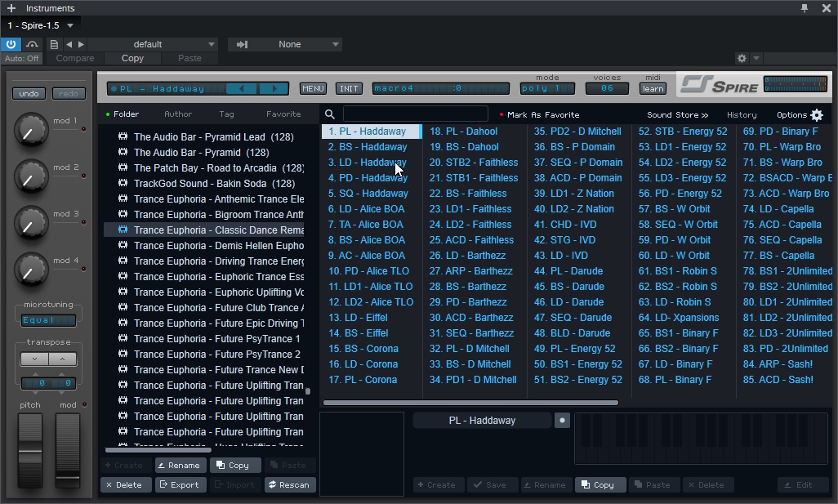The image size is (838, 504).
Task: Toggle the plugin power bypass button
Action: [x=11, y=44]
